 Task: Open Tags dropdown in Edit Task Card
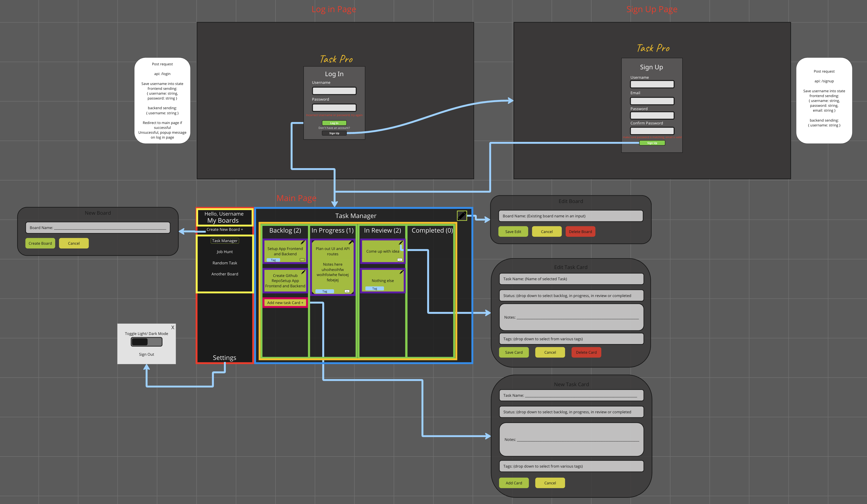(x=571, y=339)
